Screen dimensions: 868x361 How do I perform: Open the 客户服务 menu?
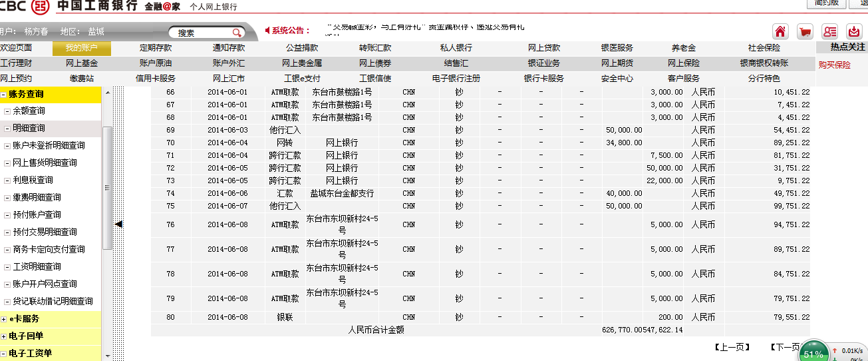684,79
